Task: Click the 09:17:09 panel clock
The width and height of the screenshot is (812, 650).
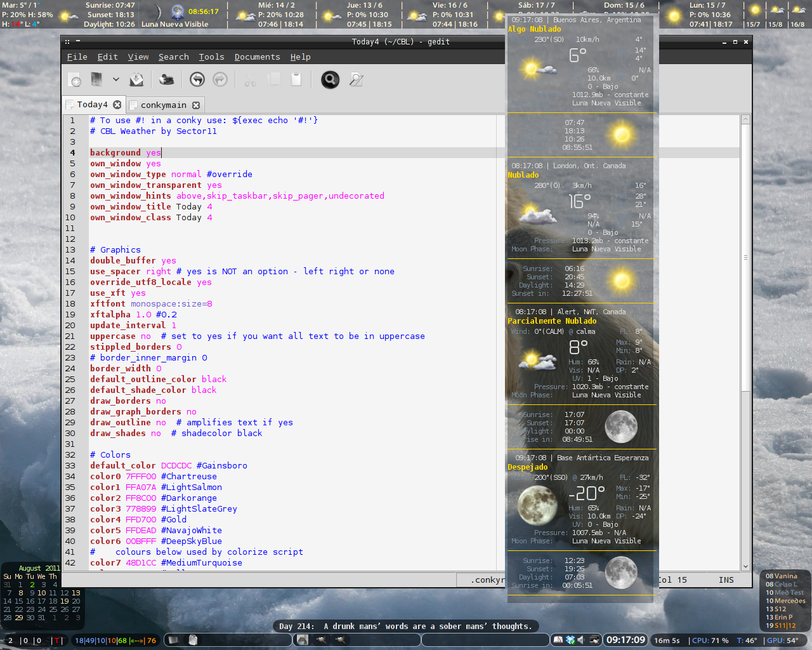Action: coord(625,640)
